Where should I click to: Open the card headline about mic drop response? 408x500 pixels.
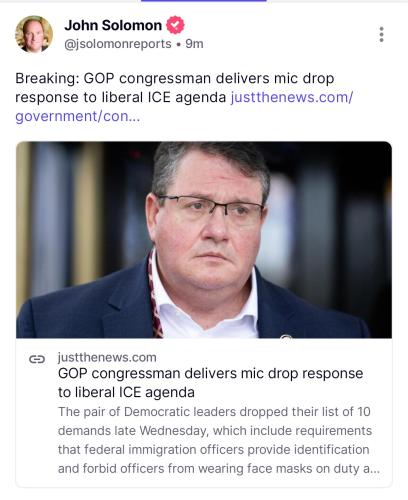pos(210,383)
